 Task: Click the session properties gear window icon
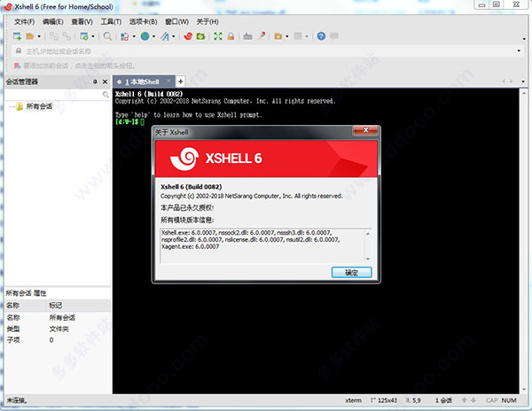[x=84, y=36]
